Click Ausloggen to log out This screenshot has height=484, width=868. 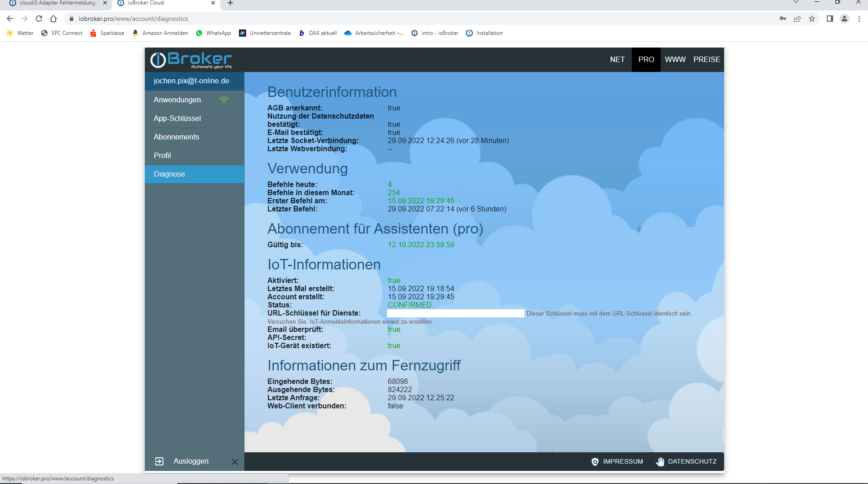[191, 461]
